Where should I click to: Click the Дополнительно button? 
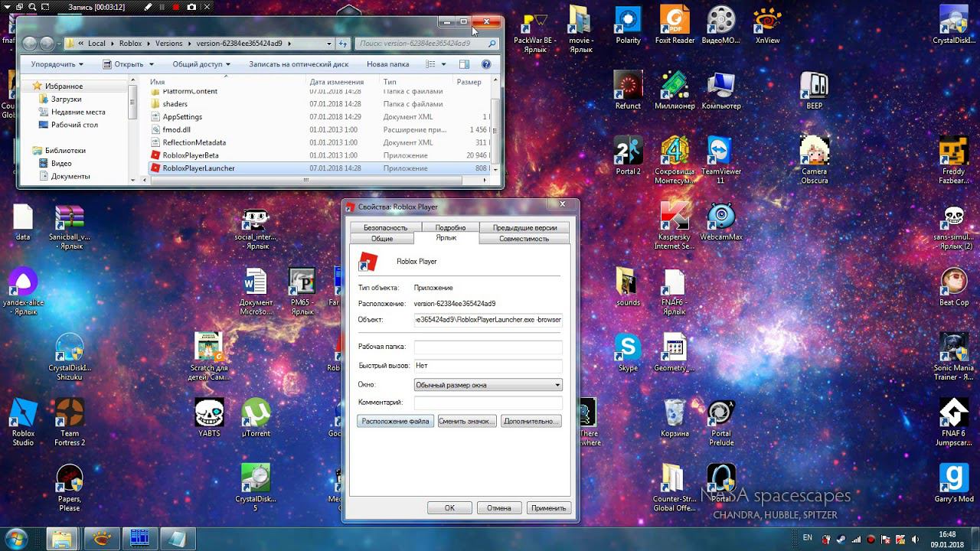pyautogui.click(x=531, y=421)
